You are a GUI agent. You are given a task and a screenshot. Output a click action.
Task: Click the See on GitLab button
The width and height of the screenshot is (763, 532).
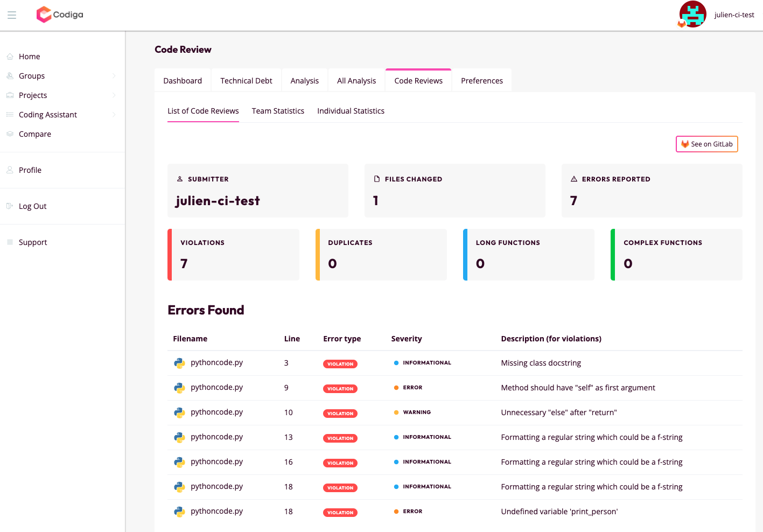[706, 144]
